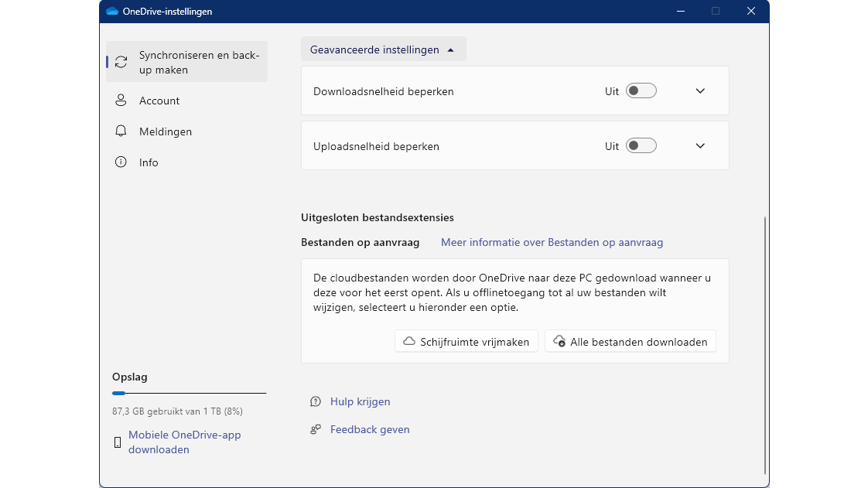Expand the Downloadsnelheid beperken chevron
Screen dimensions: 868x488
(x=700, y=91)
